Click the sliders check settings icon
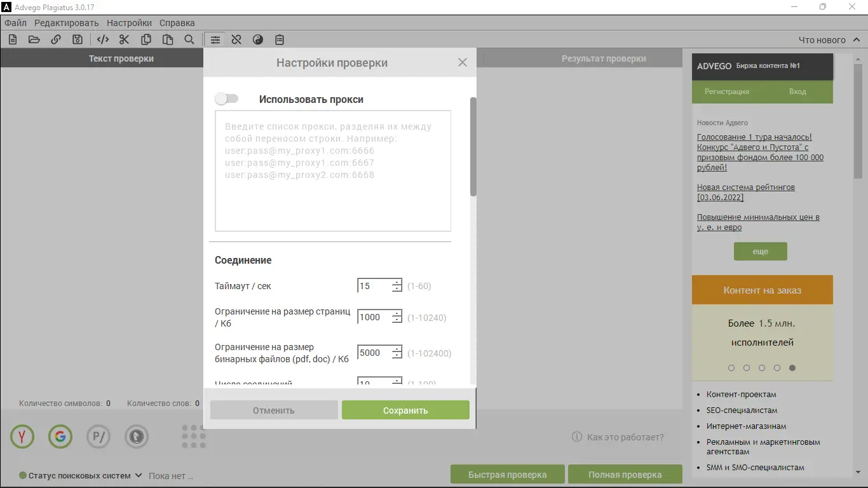Screen dimensions: 868x488 (x=215, y=39)
